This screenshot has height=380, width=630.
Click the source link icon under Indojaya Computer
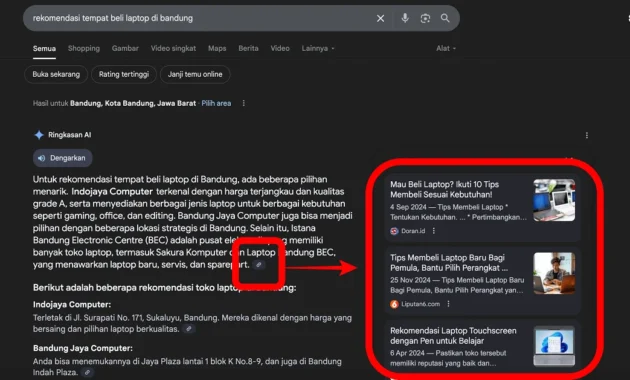pos(188,329)
